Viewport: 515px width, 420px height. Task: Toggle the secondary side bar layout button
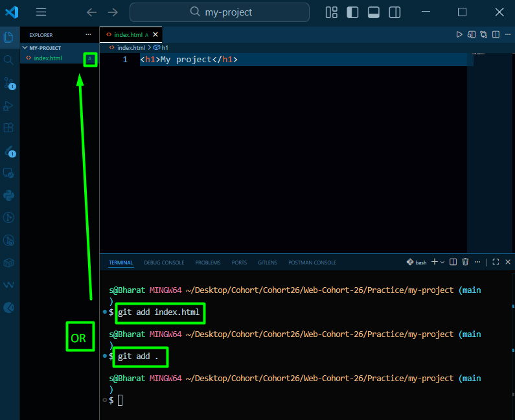click(395, 12)
